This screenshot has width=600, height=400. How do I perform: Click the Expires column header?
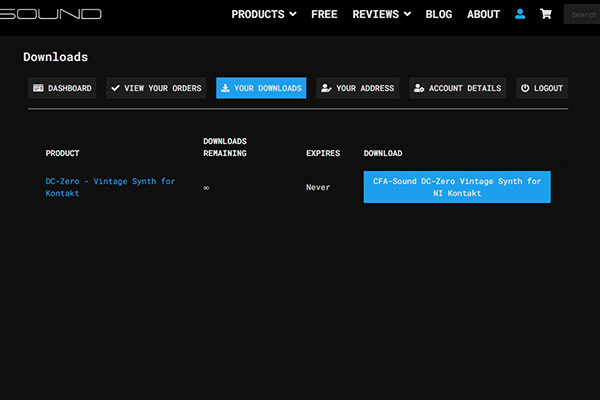coord(323,153)
